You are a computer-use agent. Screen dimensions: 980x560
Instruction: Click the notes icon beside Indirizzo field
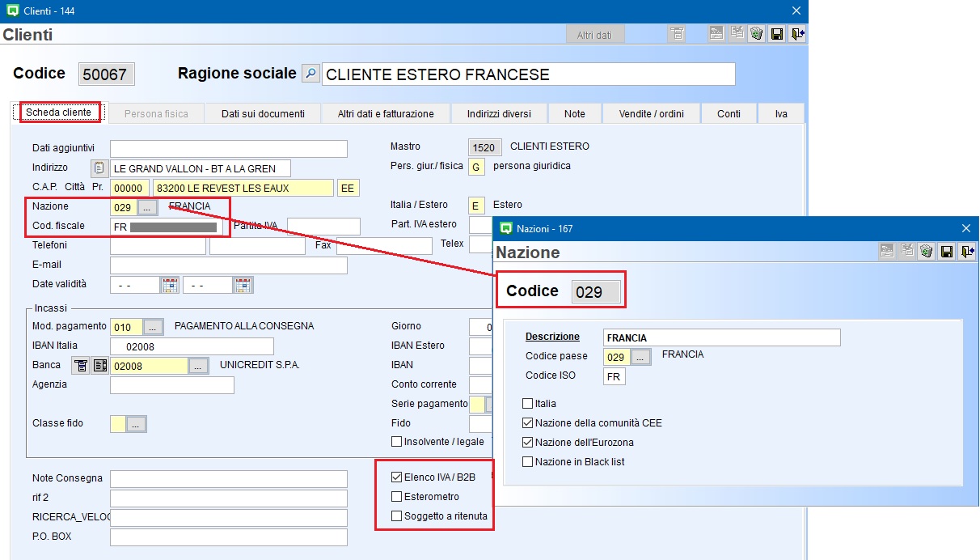tap(99, 168)
